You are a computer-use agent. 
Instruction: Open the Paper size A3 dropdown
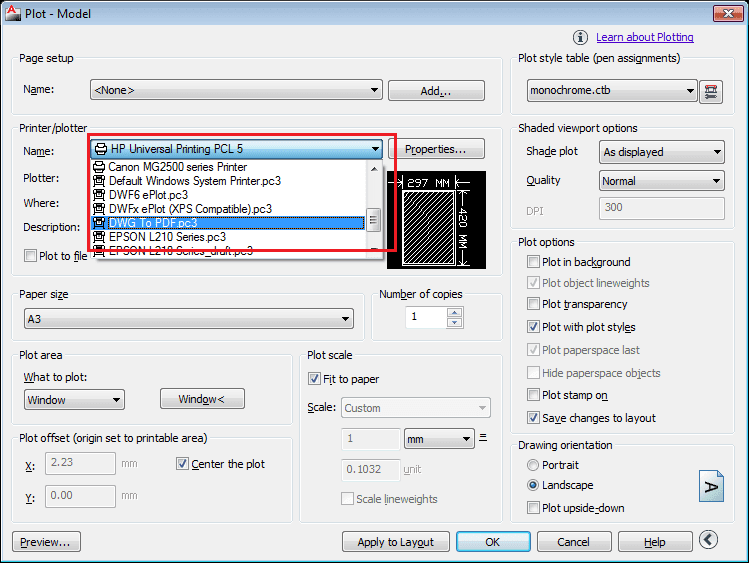pos(189,319)
